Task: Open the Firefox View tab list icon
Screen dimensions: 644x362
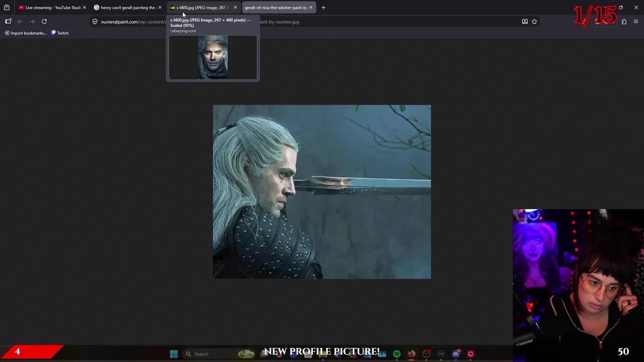Action: pyautogui.click(x=7, y=8)
